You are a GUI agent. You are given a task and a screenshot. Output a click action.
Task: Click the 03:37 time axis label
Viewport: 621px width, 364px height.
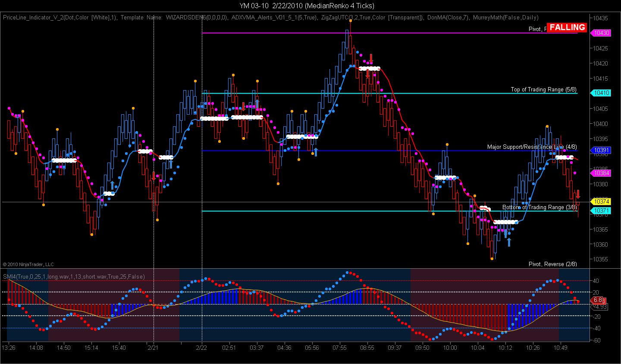click(x=257, y=348)
